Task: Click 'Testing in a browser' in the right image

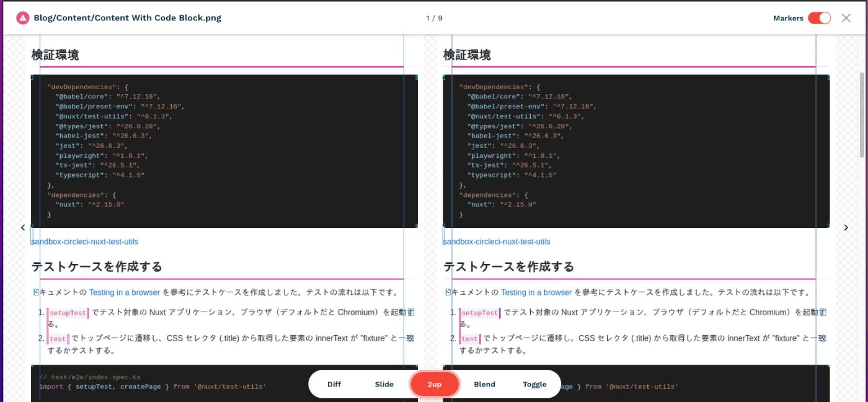Action: tap(536, 292)
